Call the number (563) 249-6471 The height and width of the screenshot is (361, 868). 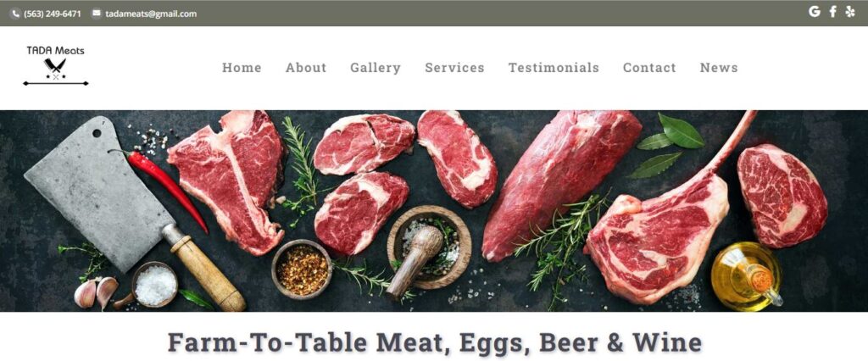click(53, 14)
